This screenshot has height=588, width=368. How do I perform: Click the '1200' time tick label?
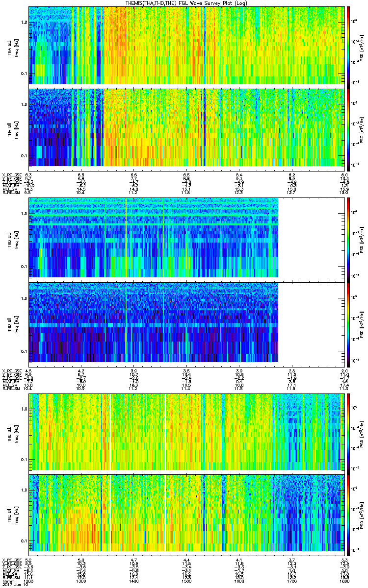click(29, 581)
